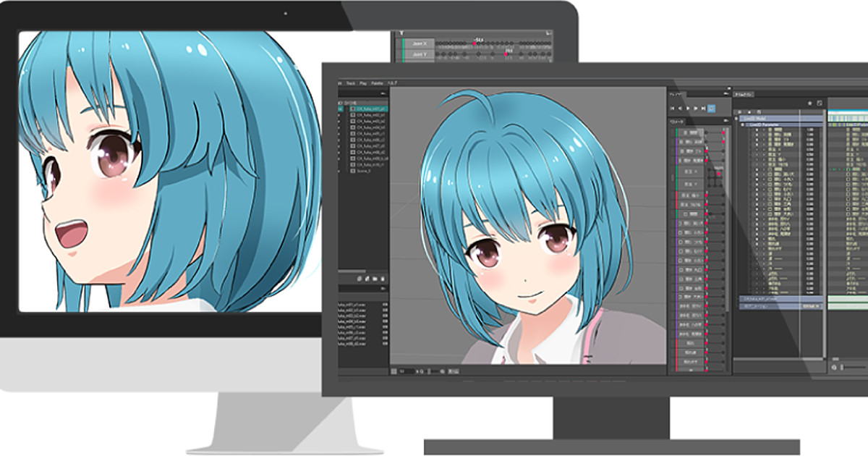Jump to first frame in playback controls

(x=673, y=108)
